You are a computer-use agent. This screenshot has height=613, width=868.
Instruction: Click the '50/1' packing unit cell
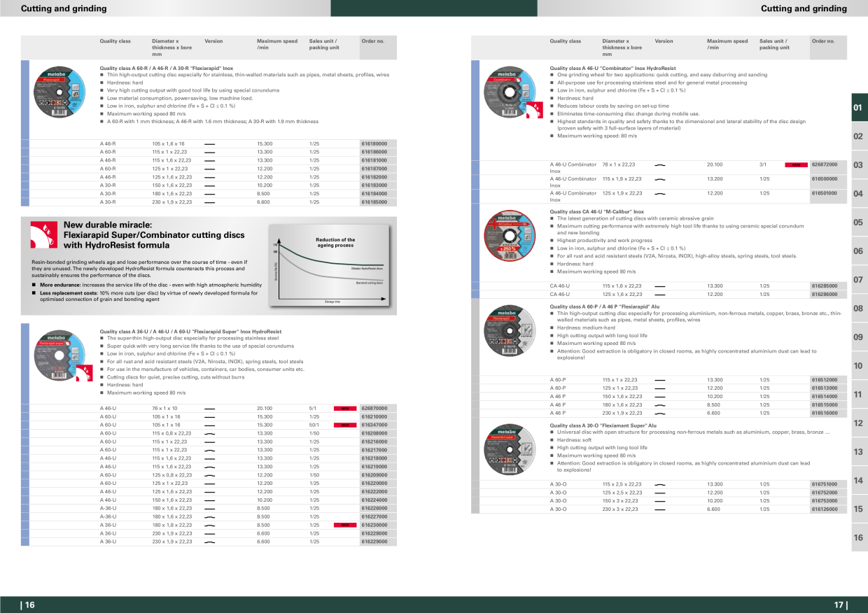(x=314, y=425)
